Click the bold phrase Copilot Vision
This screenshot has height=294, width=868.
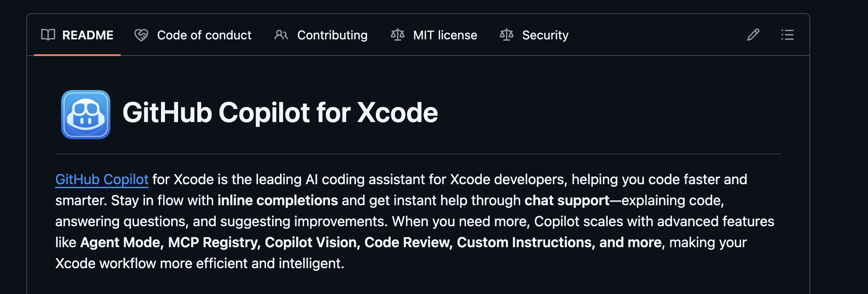coord(311,242)
